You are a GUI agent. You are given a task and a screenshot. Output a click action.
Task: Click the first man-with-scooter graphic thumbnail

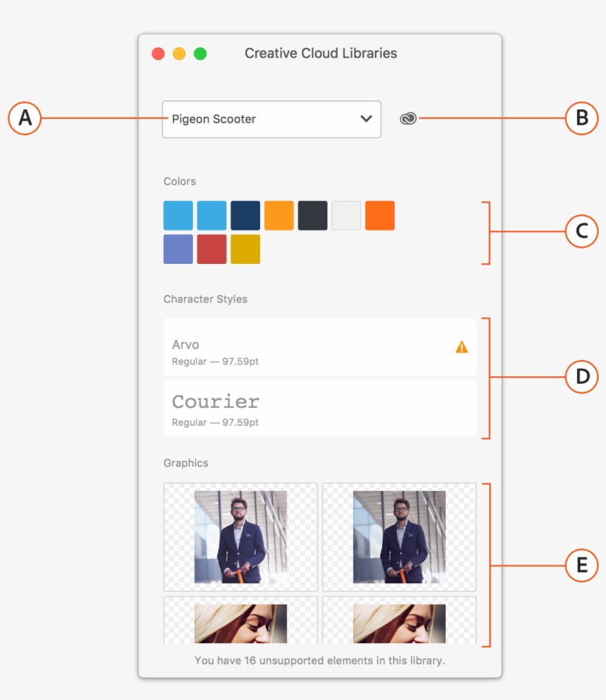(x=240, y=537)
